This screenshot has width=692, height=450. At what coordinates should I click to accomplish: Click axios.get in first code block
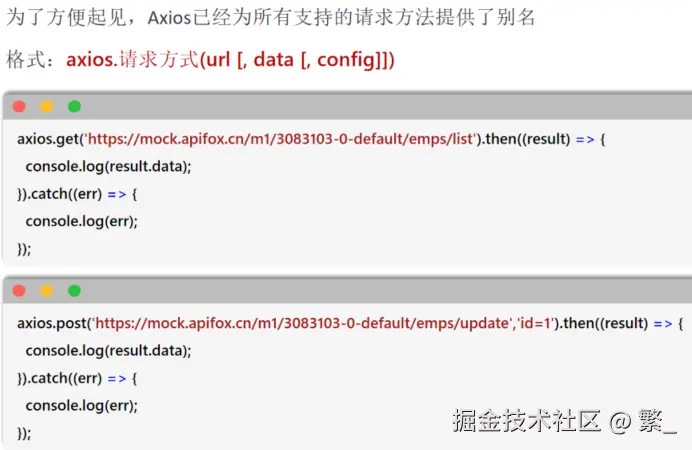click(x=48, y=139)
